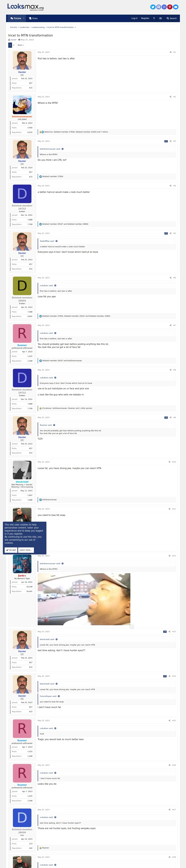Click the Looksmax.org logo
Screen dimensions: 186x868
point(26,7)
